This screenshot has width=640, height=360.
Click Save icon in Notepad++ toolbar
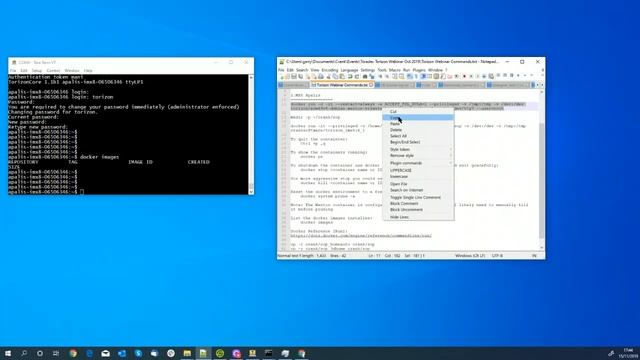click(x=294, y=76)
